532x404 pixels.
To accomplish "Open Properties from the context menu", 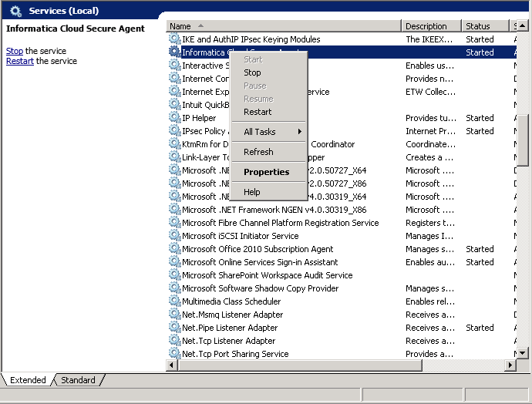I will [266, 172].
